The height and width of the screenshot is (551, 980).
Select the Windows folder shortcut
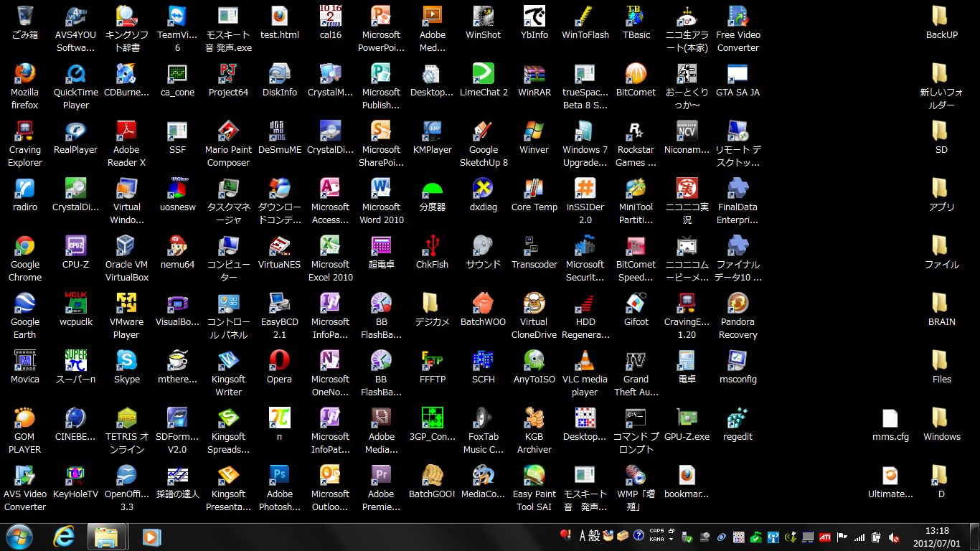[x=941, y=424]
